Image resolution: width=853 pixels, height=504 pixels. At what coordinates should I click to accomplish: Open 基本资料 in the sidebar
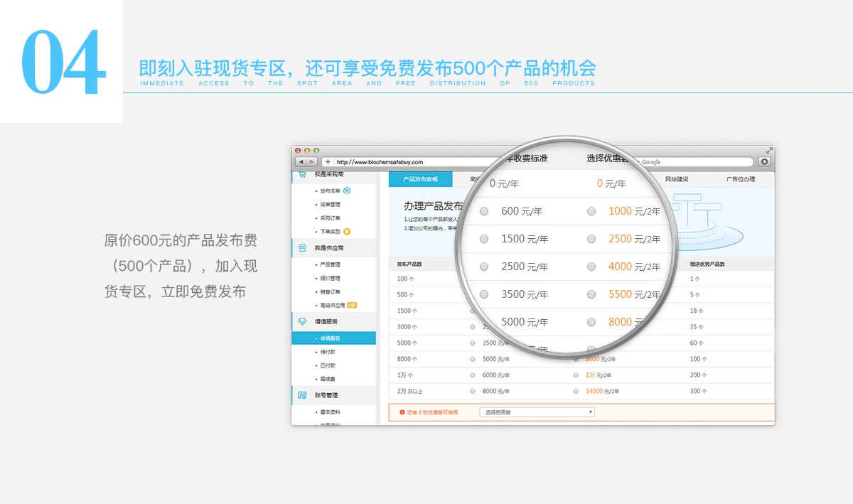330,412
